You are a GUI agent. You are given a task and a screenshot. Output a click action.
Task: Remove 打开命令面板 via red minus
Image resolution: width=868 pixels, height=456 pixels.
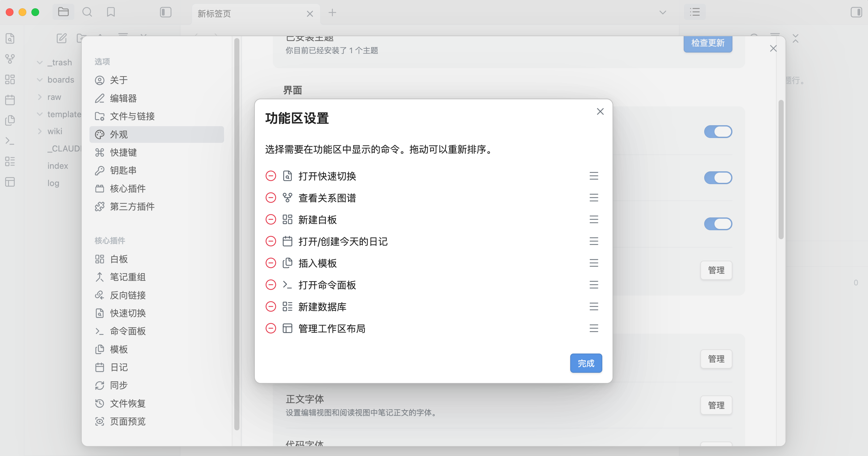(x=271, y=285)
